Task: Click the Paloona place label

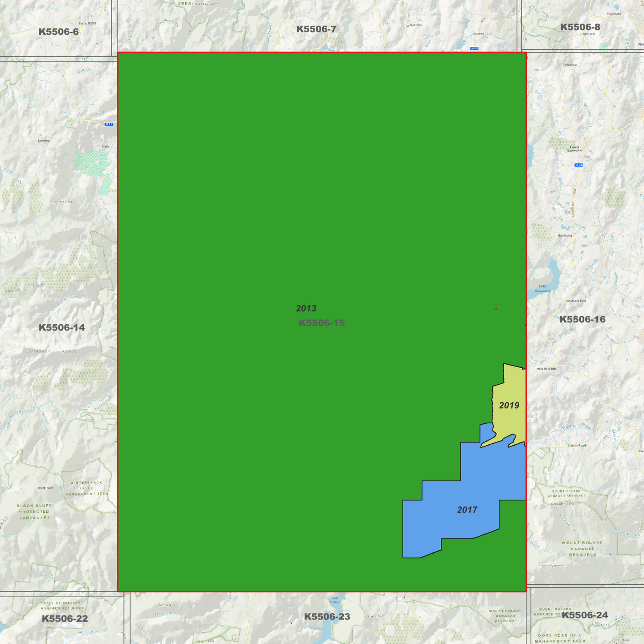Action: click(x=571, y=65)
